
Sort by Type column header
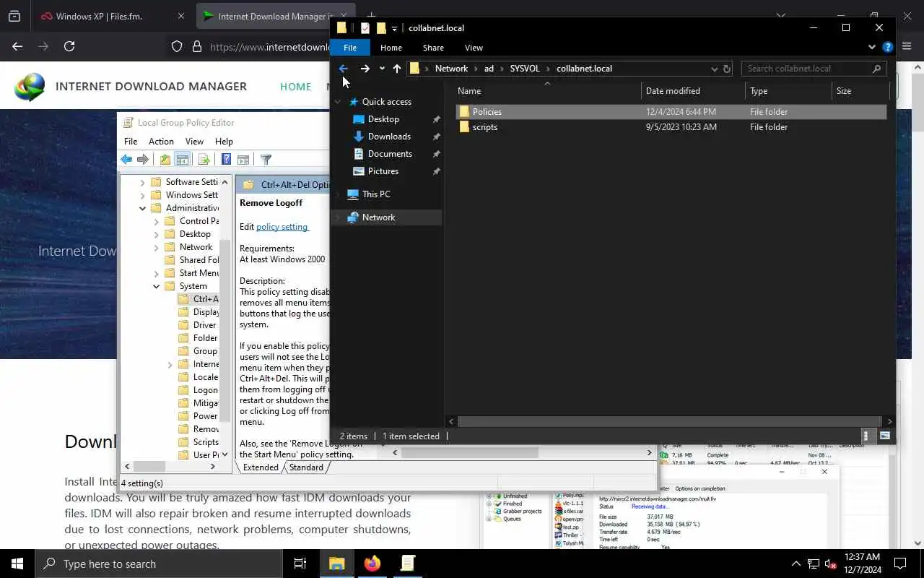point(788,91)
